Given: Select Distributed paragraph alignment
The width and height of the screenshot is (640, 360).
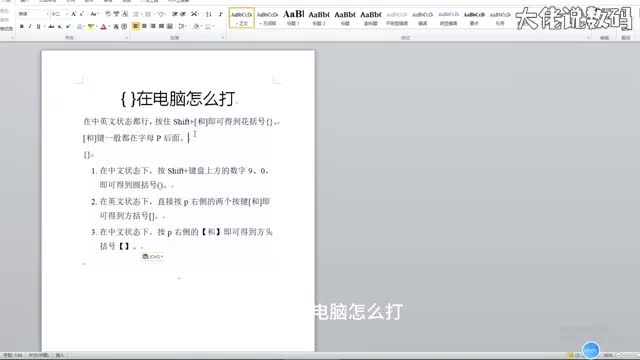Looking at the screenshot, I should (170, 26).
